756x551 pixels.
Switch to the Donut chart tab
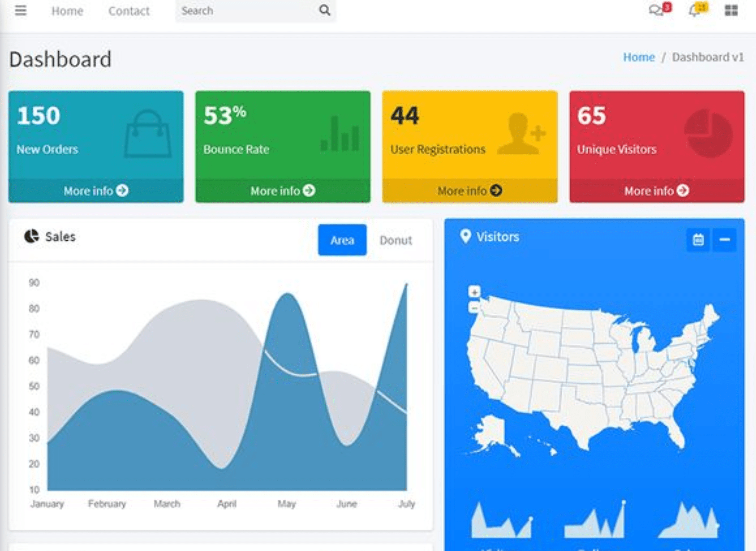pyautogui.click(x=395, y=240)
